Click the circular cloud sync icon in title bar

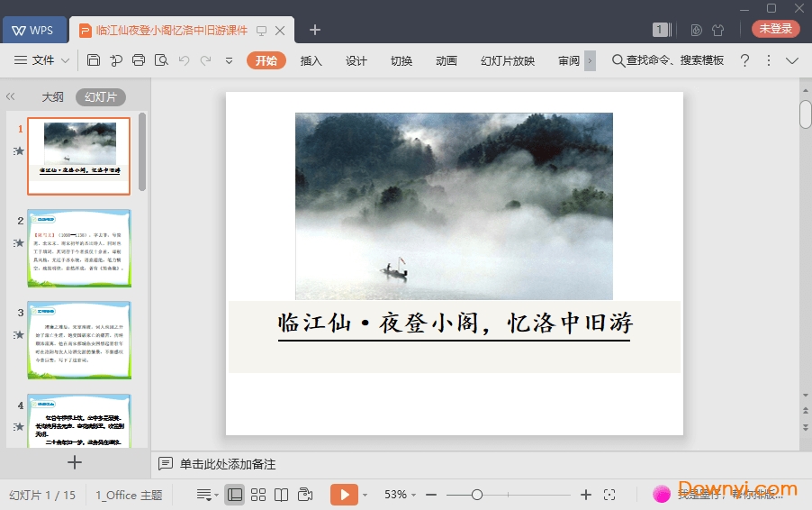click(697, 30)
